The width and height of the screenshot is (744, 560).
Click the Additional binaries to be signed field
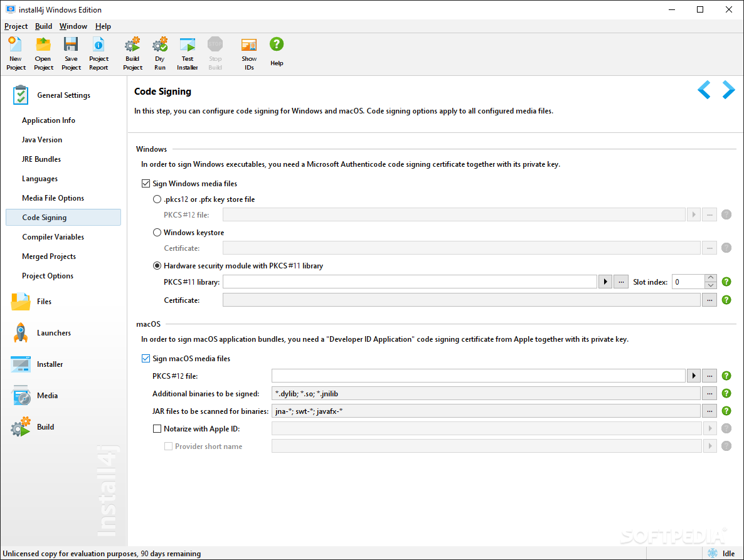coord(486,393)
